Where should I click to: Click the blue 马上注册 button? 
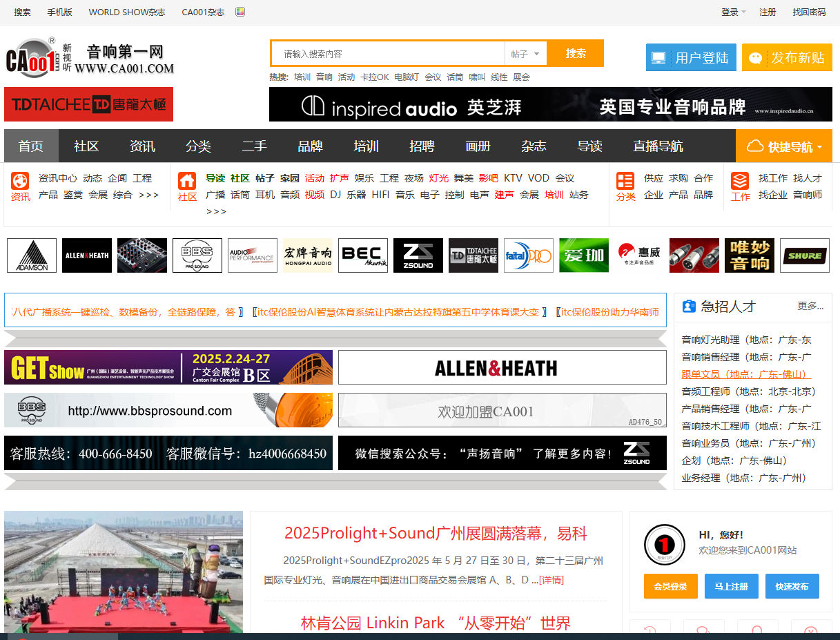click(x=731, y=586)
